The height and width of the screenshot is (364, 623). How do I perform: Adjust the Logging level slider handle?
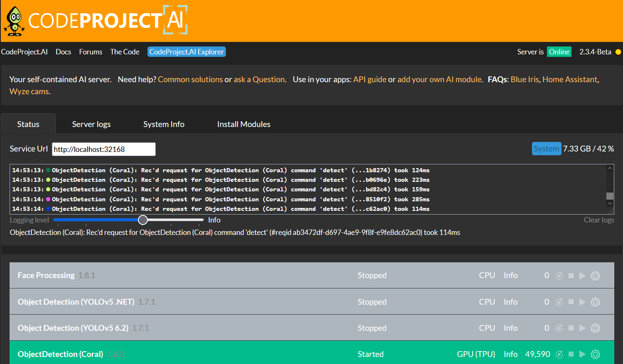(x=143, y=220)
